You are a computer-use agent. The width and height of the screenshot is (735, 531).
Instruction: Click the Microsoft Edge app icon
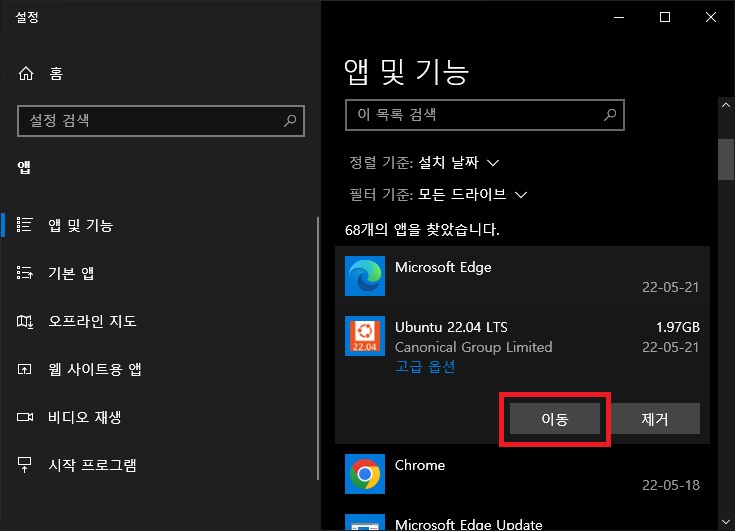[365, 276]
